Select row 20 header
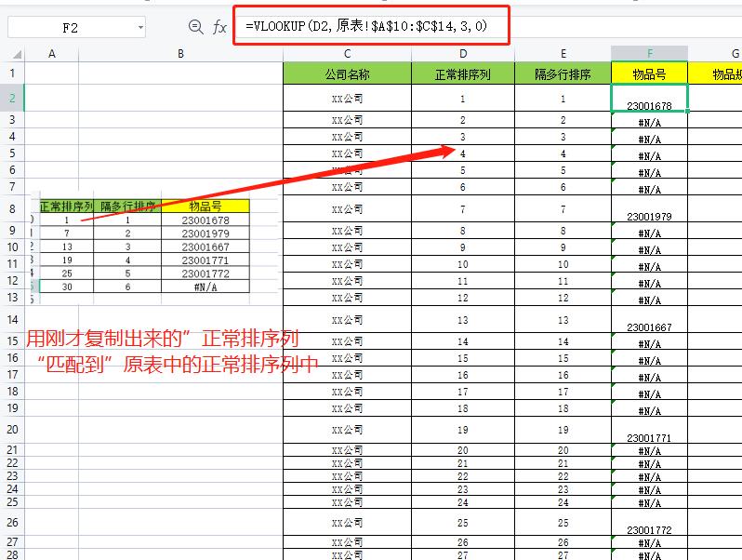 [12, 430]
